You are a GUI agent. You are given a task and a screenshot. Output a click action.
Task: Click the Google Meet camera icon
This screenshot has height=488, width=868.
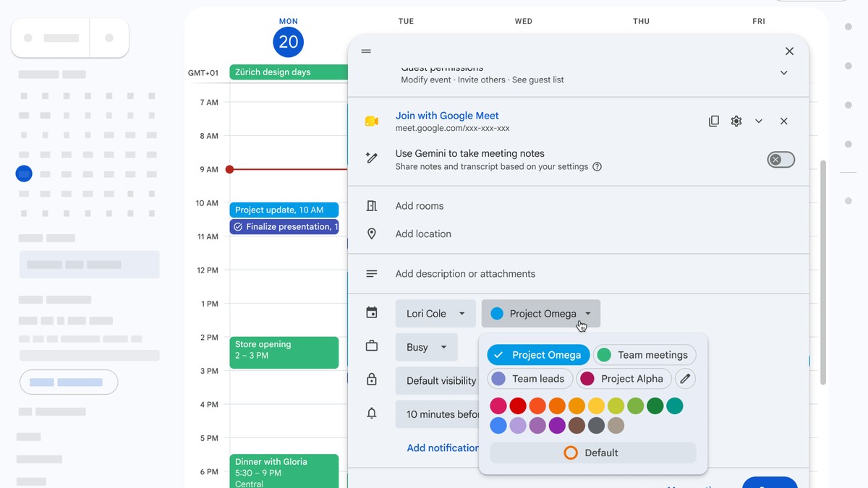pos(372,121)
